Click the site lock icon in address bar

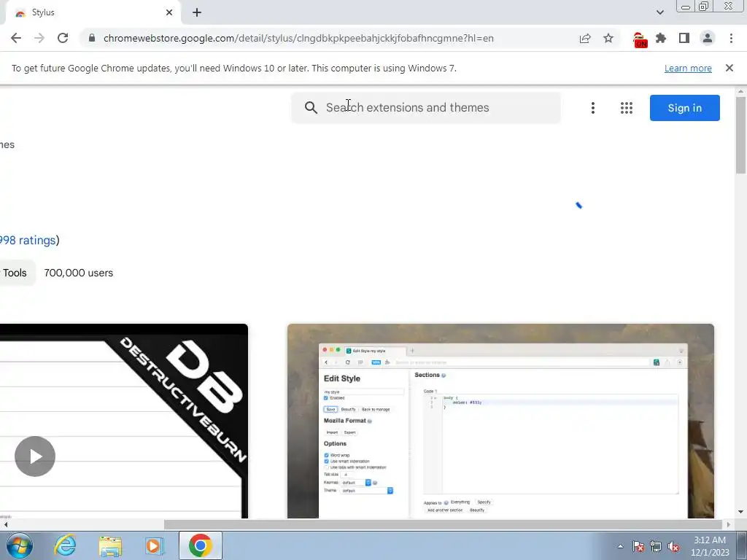[x=92, y=38]
